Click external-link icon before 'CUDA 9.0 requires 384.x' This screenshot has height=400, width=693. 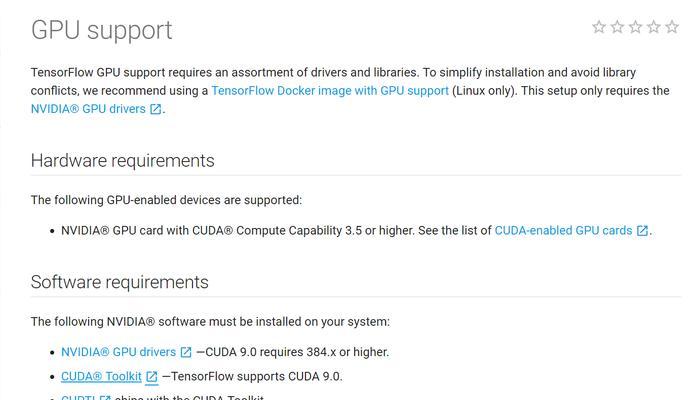coord(186,352)
